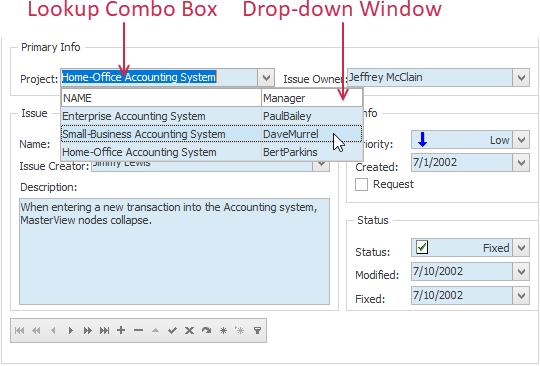Click the BertParkins manager cell
540x366 pixels.
click(312, 152)
